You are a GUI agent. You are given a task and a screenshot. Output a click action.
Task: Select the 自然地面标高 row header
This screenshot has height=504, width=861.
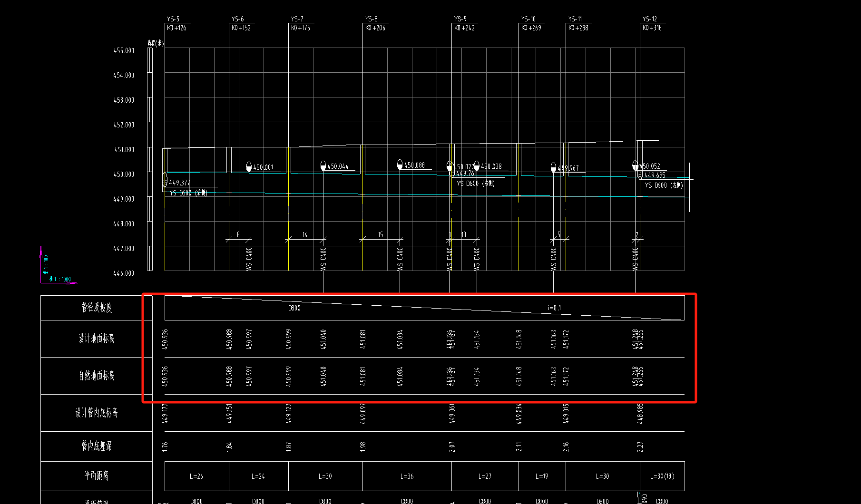pyautogui.click(x=97, y=376)
